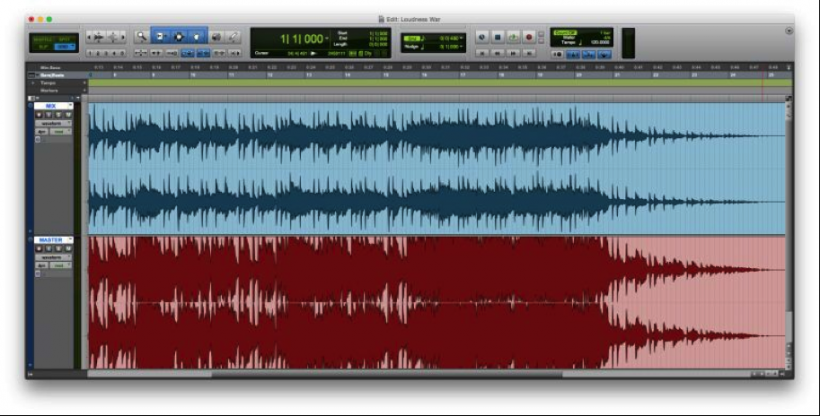Select the Grabber hand tool
Screen dimensions: 820x416
coord(197,37)
